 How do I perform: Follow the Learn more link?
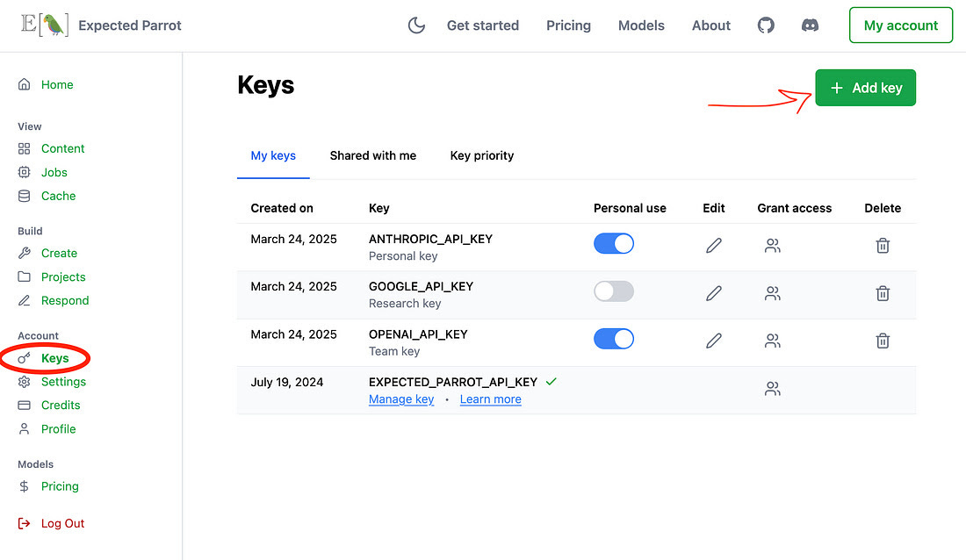tap(490, 399)
